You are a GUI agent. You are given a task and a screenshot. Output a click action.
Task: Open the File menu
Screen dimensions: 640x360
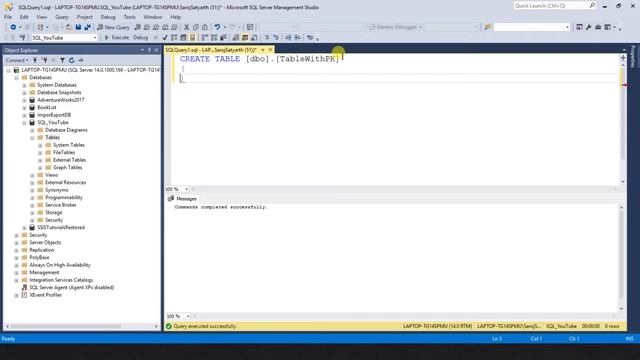pyautogui.click(x=8, y=17)
